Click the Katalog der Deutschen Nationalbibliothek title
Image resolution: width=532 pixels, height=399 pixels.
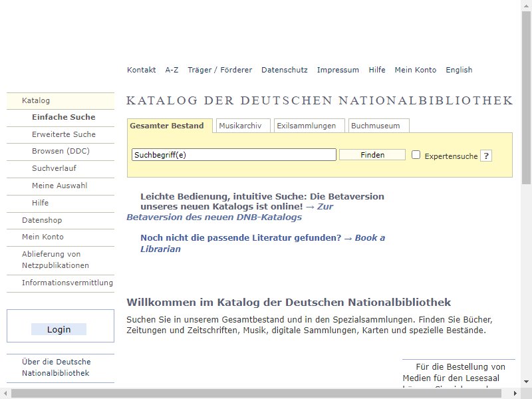pos(320,101)
